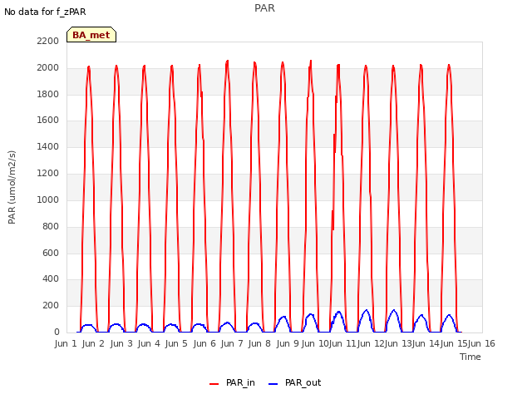Click the Jun 6 x-axis tick label
This screenshot has height=399, width=532.
click(x=204, y=343)
